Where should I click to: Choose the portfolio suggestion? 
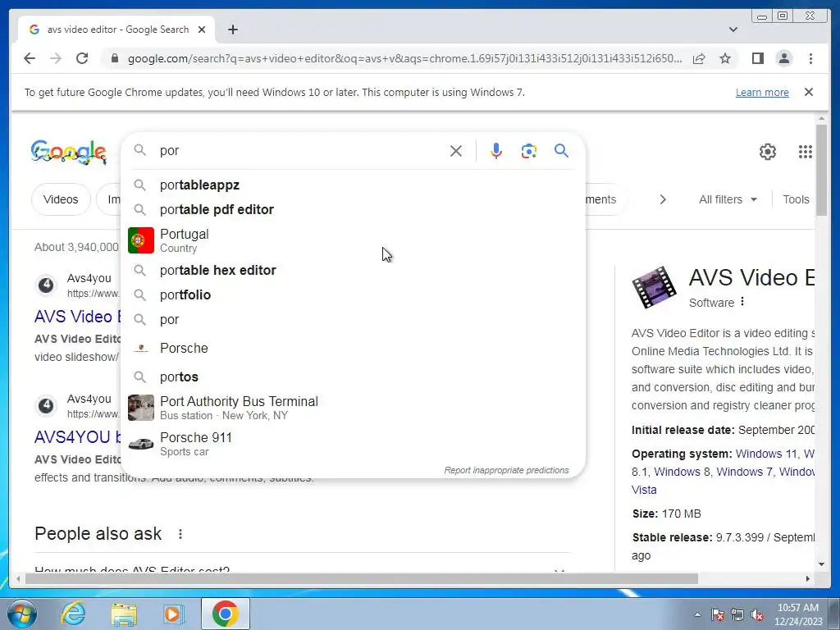[x=354, y=294]
